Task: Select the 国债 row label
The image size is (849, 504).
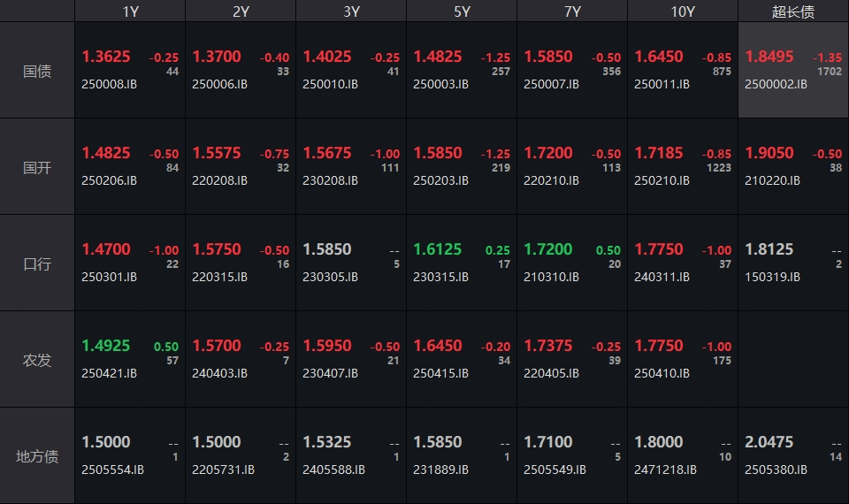Action: pos(37,71)
